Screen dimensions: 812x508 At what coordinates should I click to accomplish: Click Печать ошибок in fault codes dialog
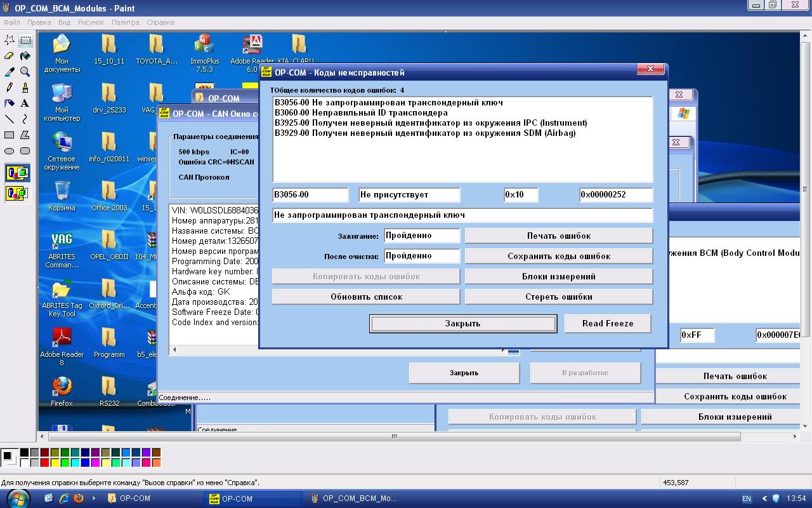coord(559,236)
